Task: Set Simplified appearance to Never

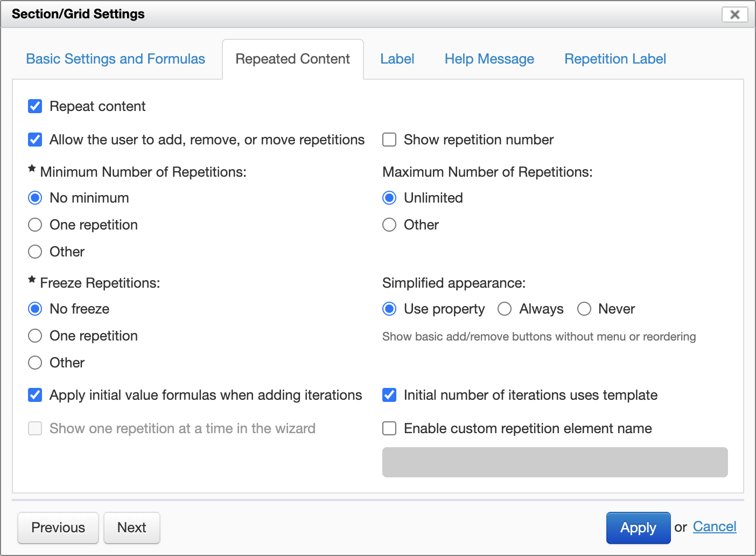Action: (584, 309)
